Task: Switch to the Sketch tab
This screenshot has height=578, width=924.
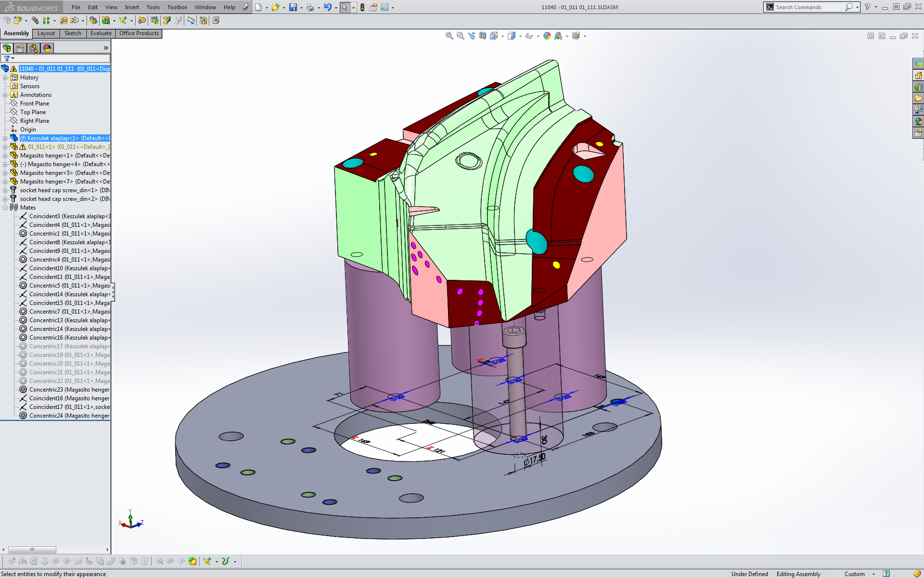Action: pyautogui.click(x=73, y=33)
